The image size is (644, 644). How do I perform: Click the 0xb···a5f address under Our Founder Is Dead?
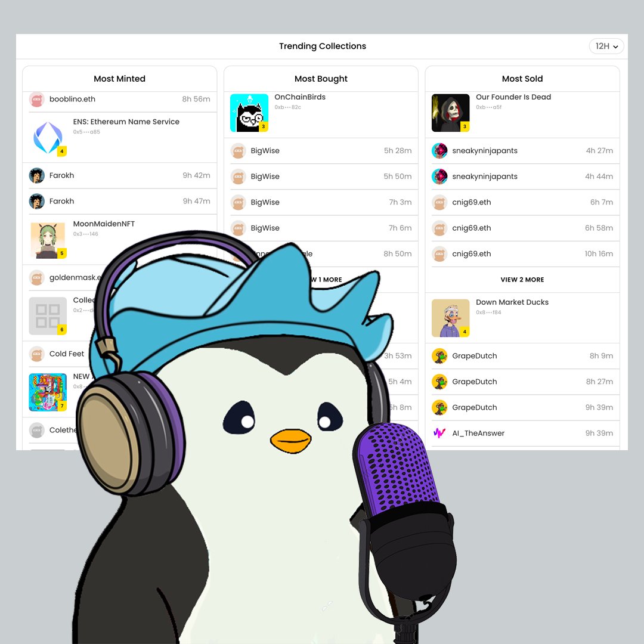489,107
